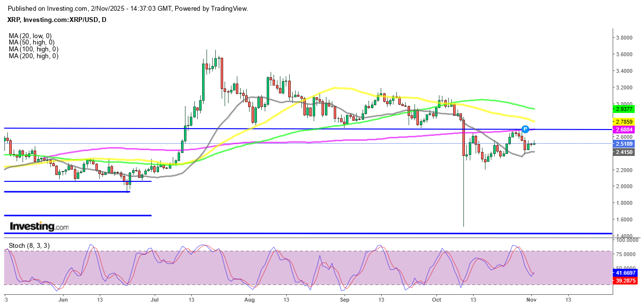This screenshot has width=644, height=306.
Task: Click the long-wick candle low near 1.5
Action: pyautogui.click(x=463, y=225)
